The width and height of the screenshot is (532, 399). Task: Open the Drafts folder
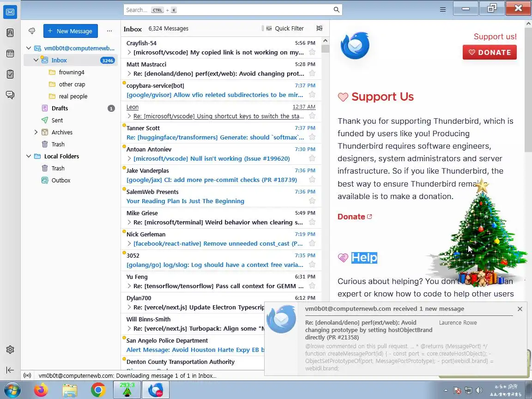71,108
